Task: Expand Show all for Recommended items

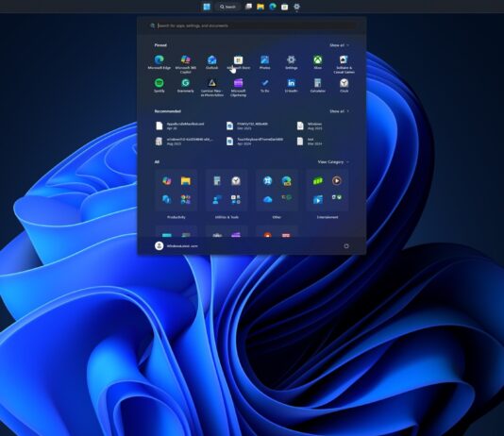Action: click(x=339, y=111)
